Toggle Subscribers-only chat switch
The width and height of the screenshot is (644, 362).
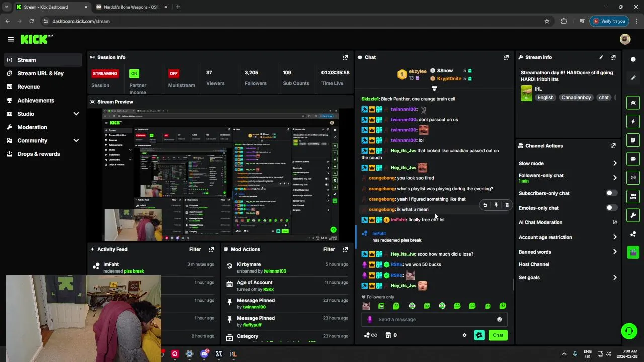coord(611,193)
